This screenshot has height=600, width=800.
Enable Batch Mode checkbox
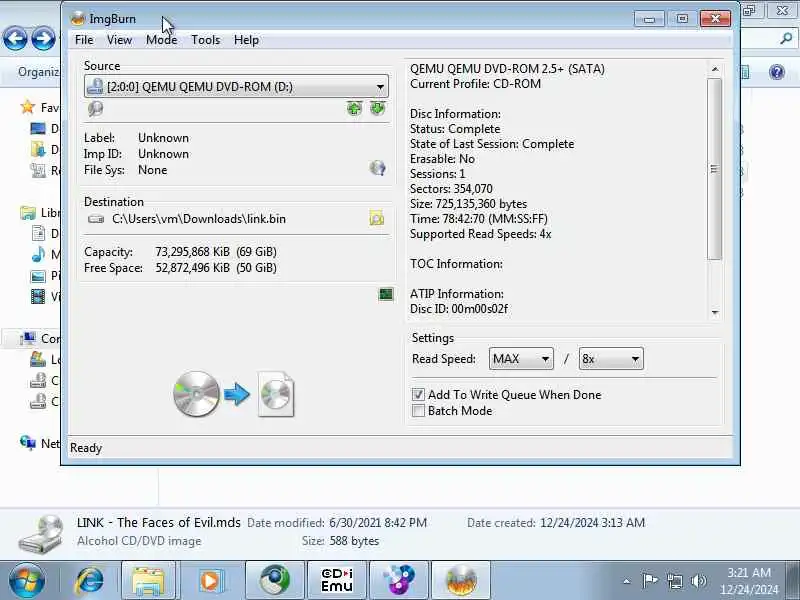(418, 411)
